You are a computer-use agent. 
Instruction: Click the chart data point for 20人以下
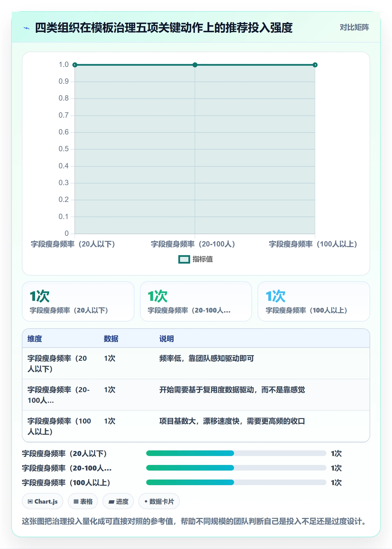pyautogui.click(x=75, y=65)
